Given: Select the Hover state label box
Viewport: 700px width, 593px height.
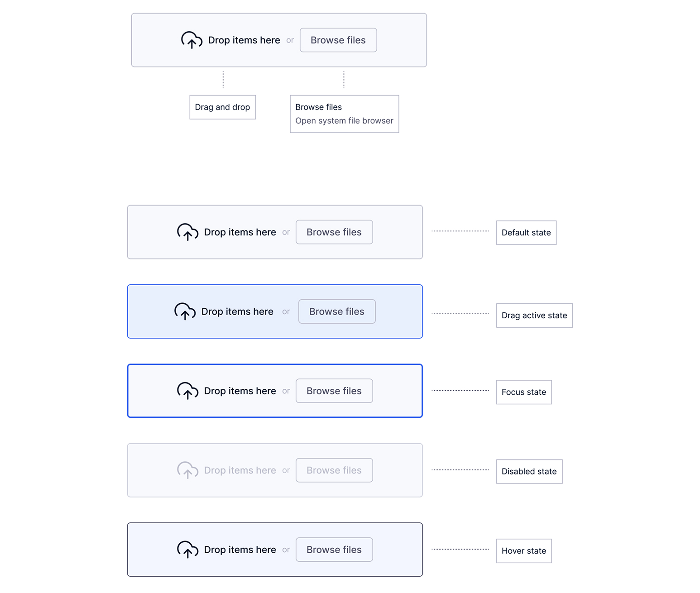Looking at the screenshot, I should pyautogui.click(x=524, y=551).
